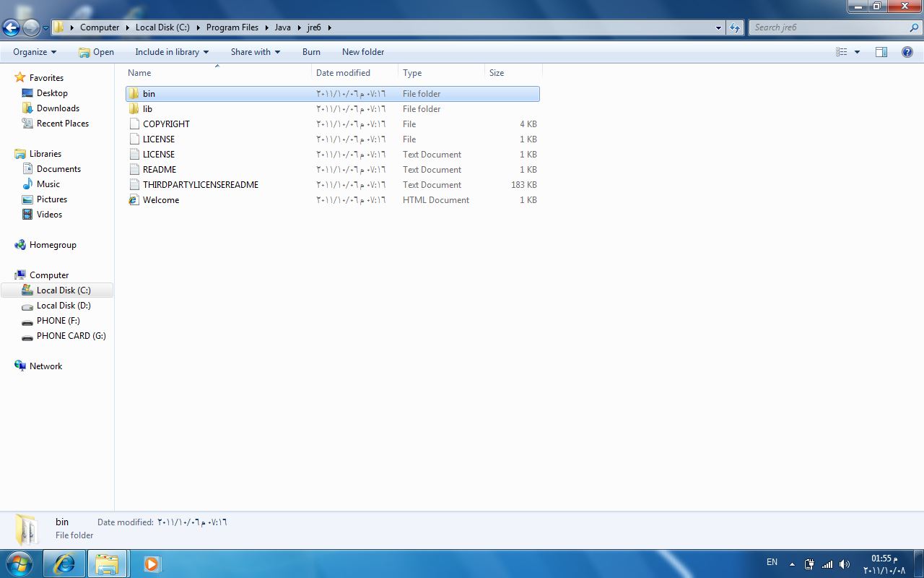The width and height of the screenshot is (924, 578).
Task: Open Desktop in Favorites
Action: pos(52,93)
